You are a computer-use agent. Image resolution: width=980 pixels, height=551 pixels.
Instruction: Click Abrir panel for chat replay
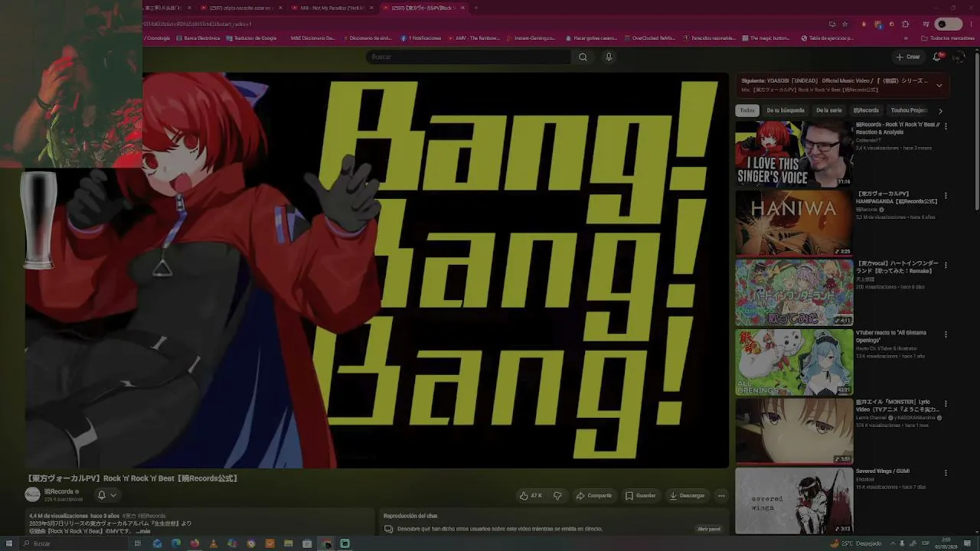click(x=709, y=529)
